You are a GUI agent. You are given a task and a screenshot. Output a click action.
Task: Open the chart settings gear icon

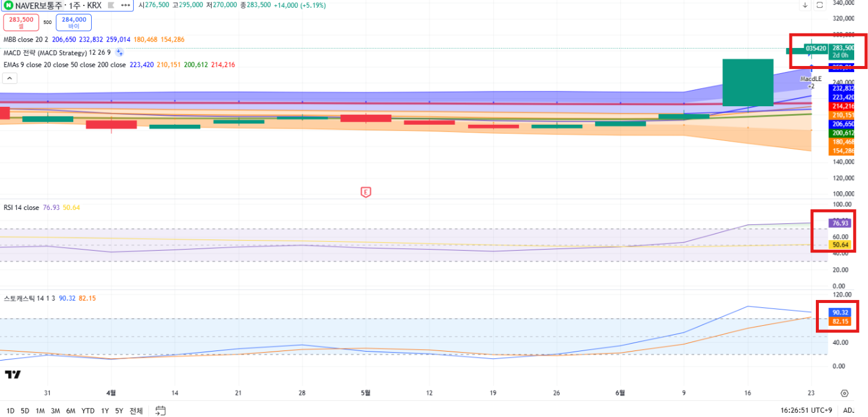pos(845,394)
